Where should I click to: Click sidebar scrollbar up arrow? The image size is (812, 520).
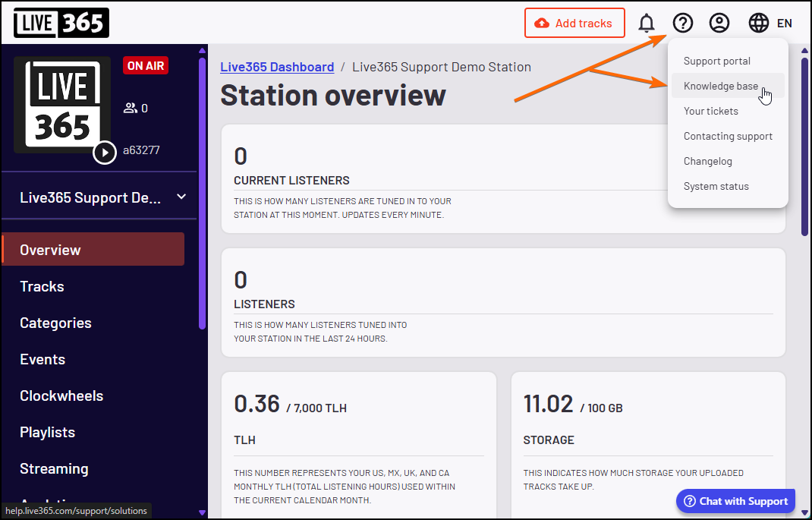pyautogui.click(x=202, y=50)
